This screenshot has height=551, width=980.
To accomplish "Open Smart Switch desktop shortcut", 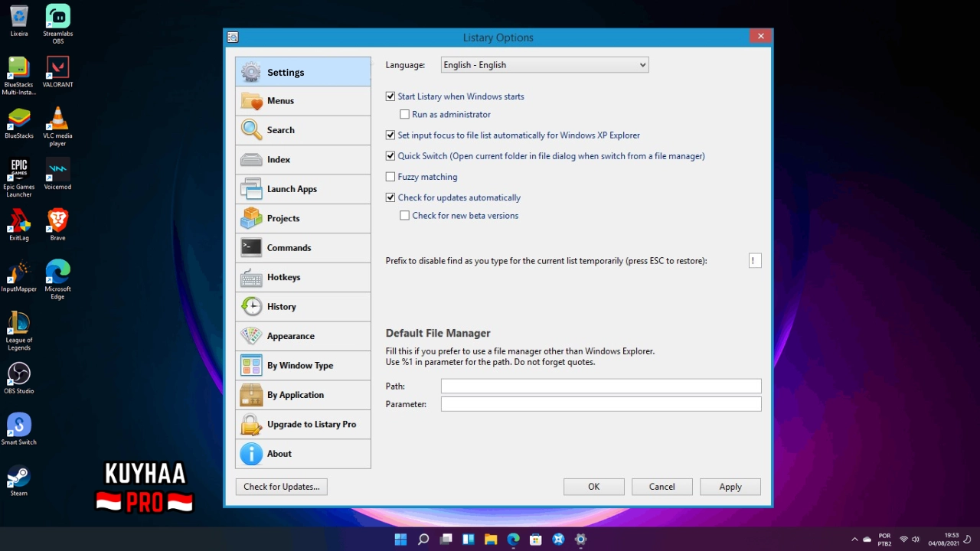I will pyautogui.click(x=19, y=429).
